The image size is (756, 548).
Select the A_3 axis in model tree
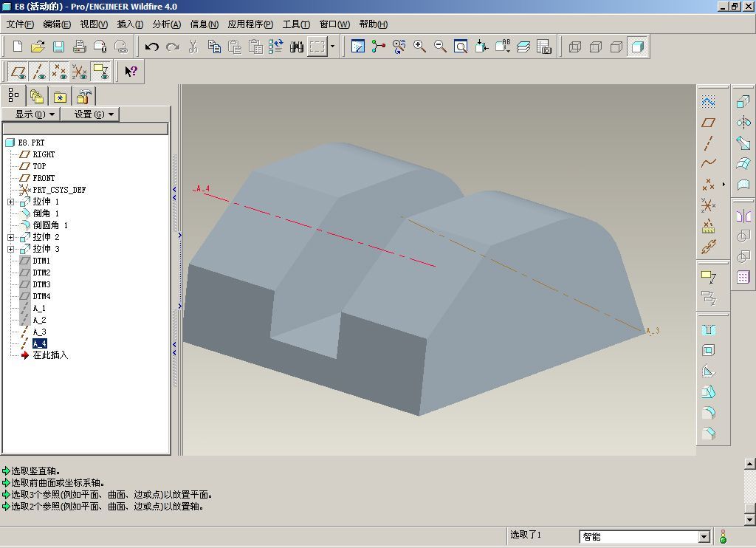(x=40, y=332)
